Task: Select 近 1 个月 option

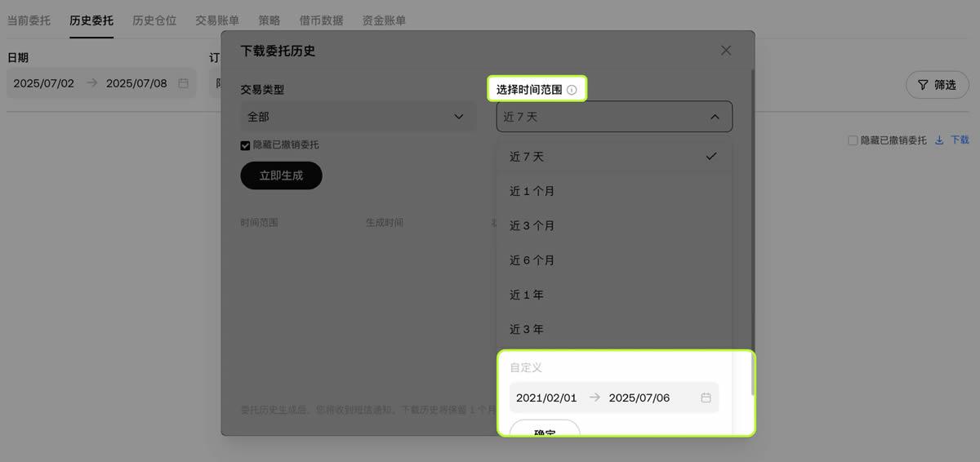Action: coord(532,191)
